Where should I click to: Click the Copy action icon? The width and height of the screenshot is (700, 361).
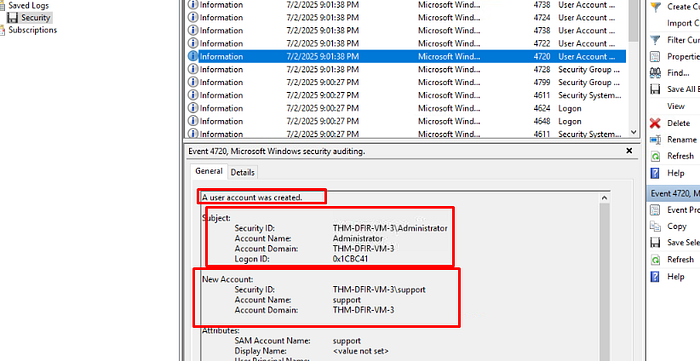(x=655, y=226)
